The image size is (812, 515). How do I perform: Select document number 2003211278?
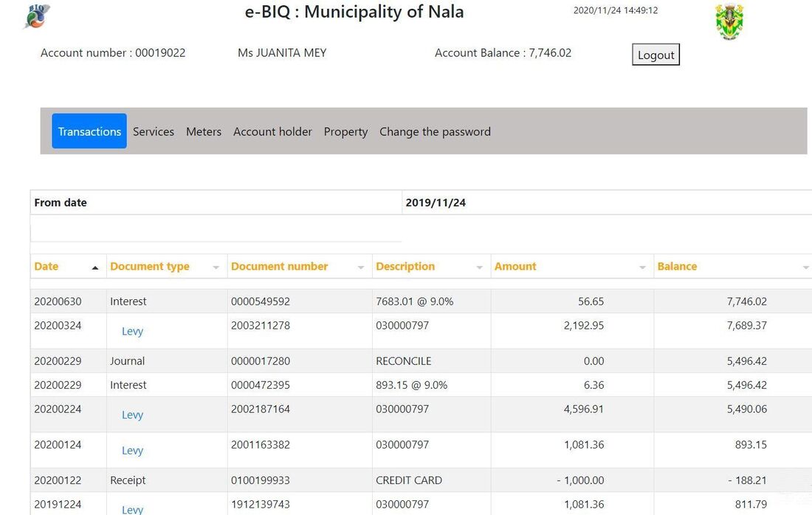[x=261, y=325]
